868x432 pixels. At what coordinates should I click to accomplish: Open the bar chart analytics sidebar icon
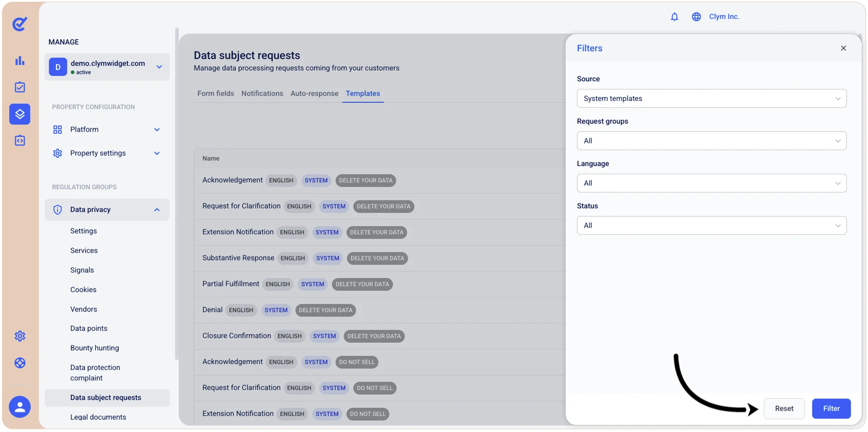pyautogui.click(x=19, y=61)
